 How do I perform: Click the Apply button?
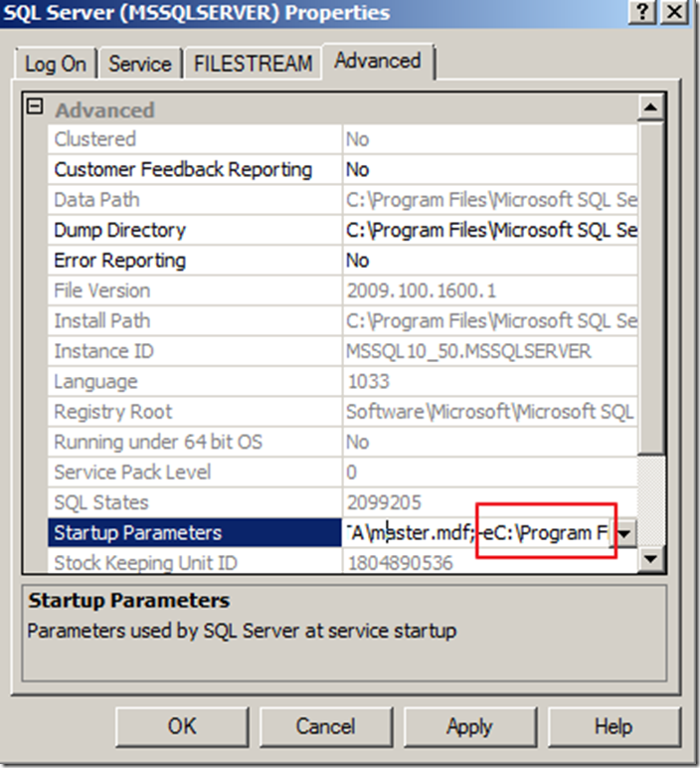[470, 726]
